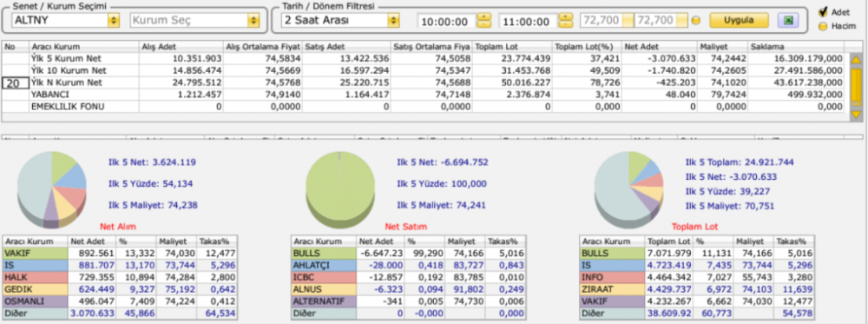Click the Net Satım pie chart

coord(340,191)
